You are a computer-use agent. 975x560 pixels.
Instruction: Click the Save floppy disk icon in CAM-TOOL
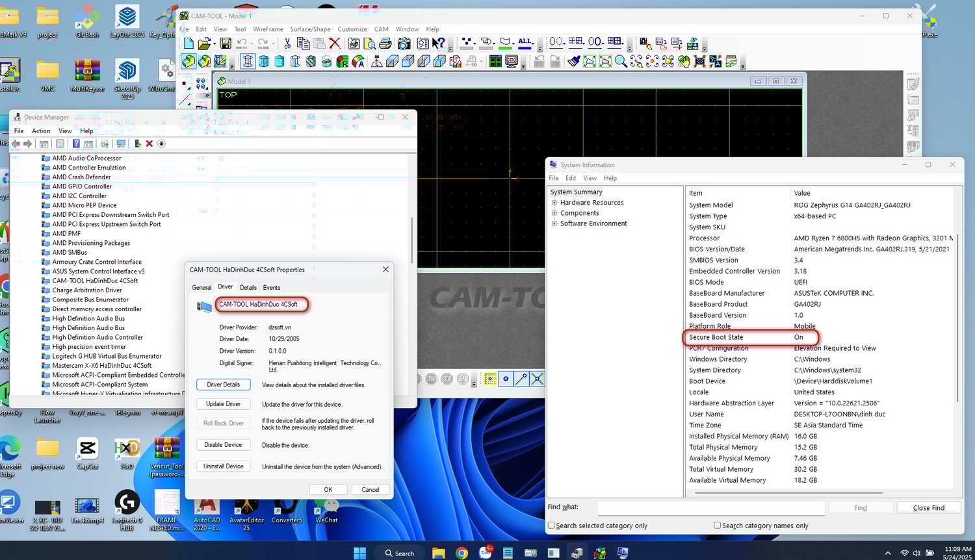(x=225, y=44)
